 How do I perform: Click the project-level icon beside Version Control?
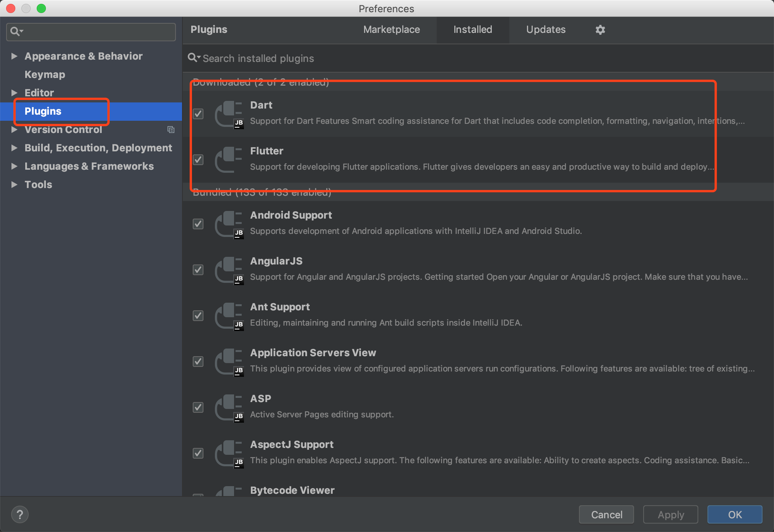[171, 130]
